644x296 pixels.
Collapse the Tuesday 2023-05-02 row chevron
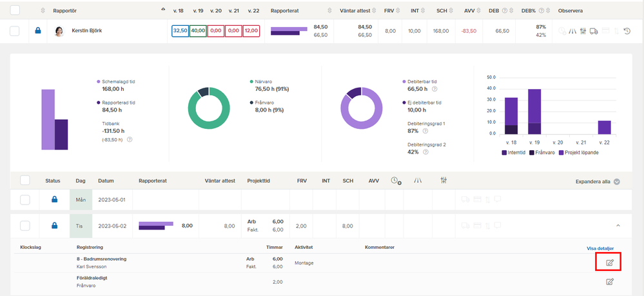click(618, 225)
